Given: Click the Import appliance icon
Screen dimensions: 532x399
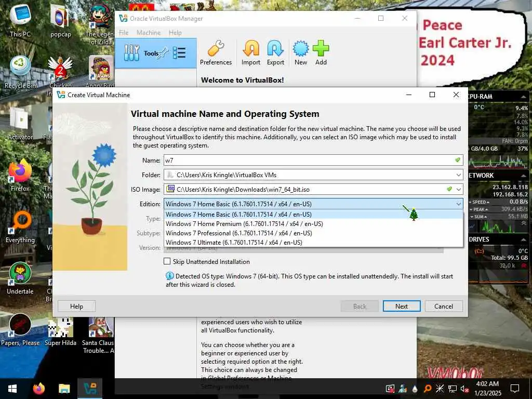Looking at the screenshot, I should (x=251, y=53).
